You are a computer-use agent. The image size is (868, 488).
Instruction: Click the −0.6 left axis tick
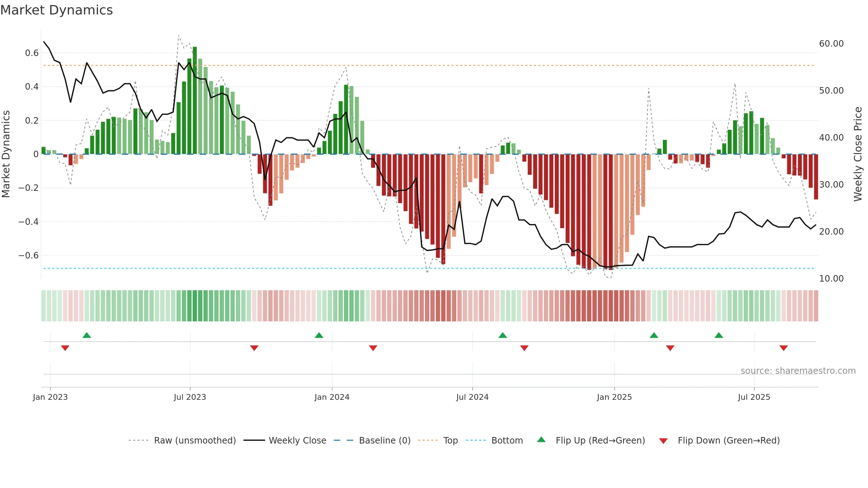(29, 255)
